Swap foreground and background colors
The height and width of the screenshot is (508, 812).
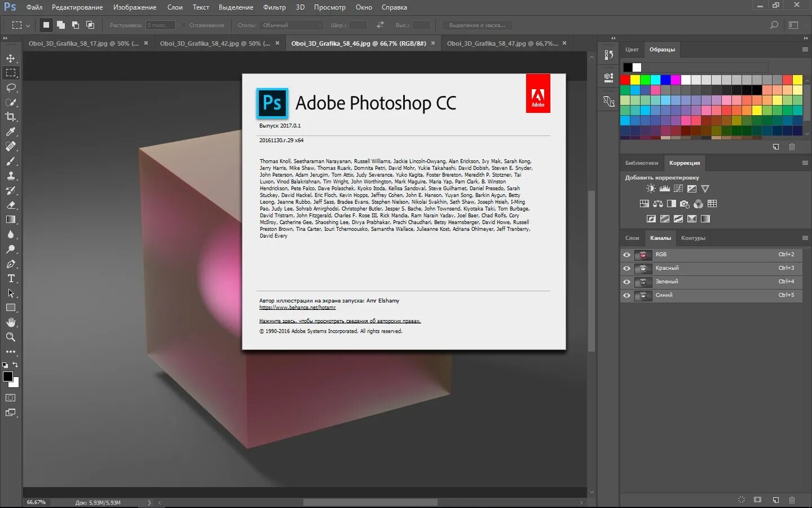(x=16, y=365)
